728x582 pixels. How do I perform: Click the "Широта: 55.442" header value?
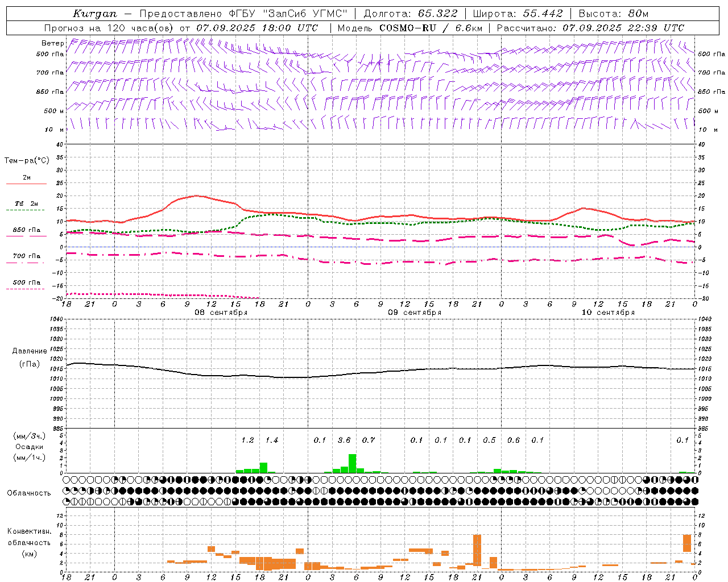click(518, 14)
